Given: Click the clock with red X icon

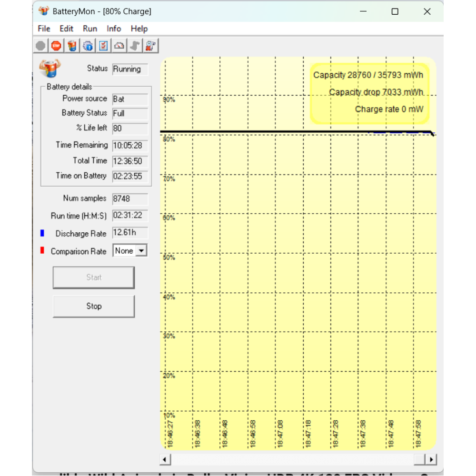Looking at the screenshot, I should (151, 46).
